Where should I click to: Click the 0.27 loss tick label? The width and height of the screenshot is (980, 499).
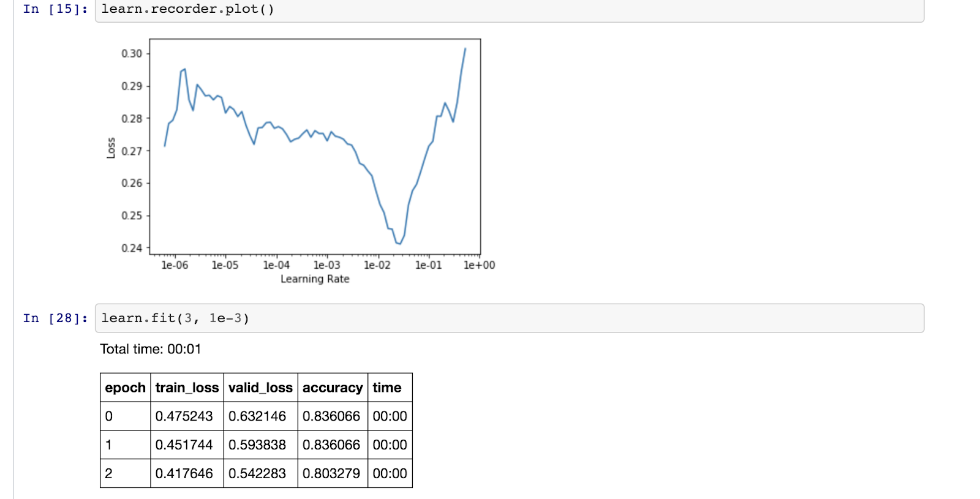coord(132,151)
